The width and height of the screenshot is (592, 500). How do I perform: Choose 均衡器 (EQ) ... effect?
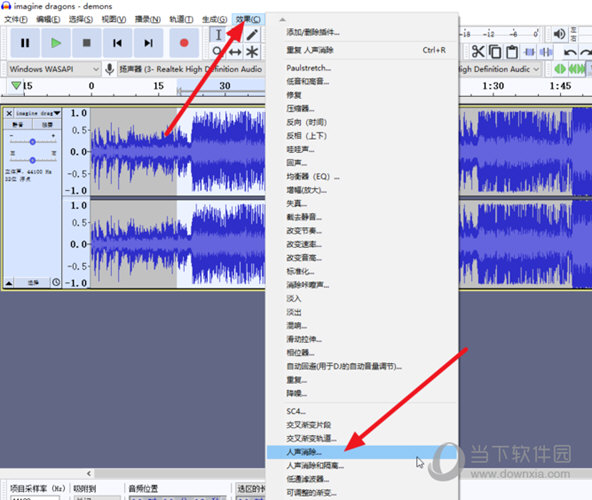[x=362, y=176]
